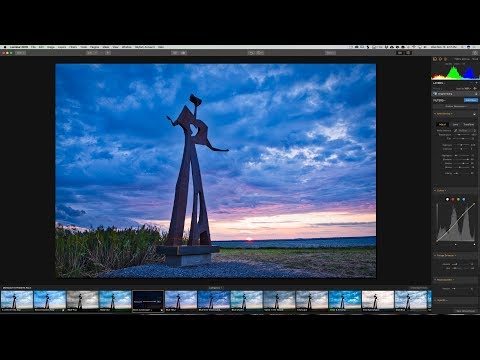Open the White Balance preset dropdown
The height and width of the screenshot is (360, 480).
point(467,130)
